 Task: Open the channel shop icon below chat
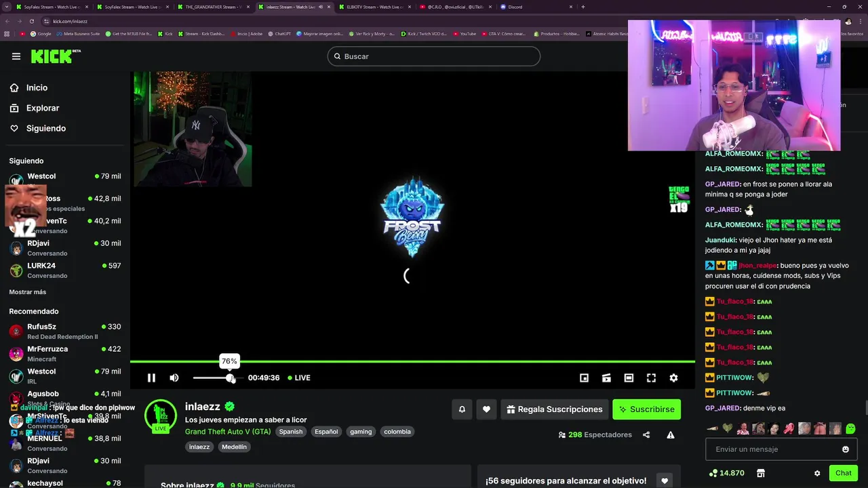pyautogui.click(x=761, y=473)
